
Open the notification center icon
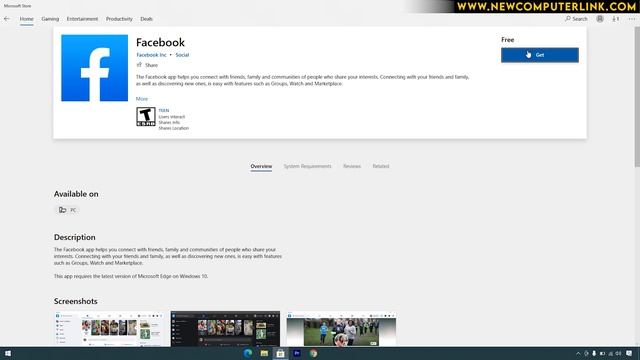629,353
